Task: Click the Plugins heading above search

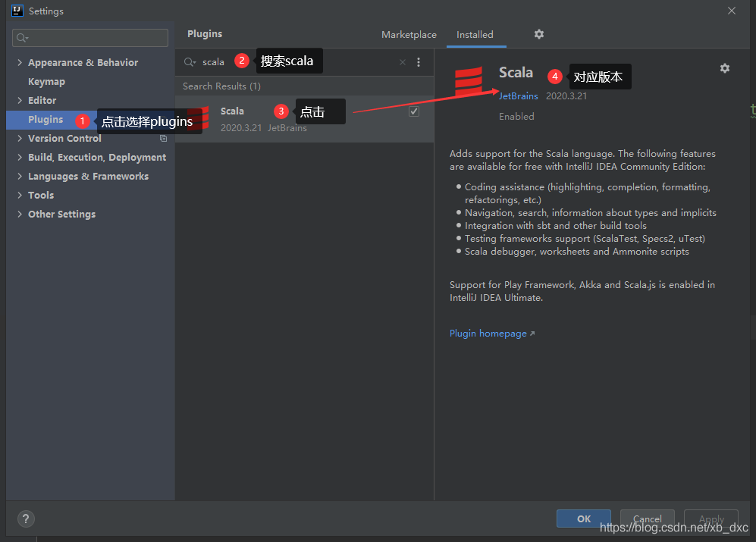Action: coord(205,34)
